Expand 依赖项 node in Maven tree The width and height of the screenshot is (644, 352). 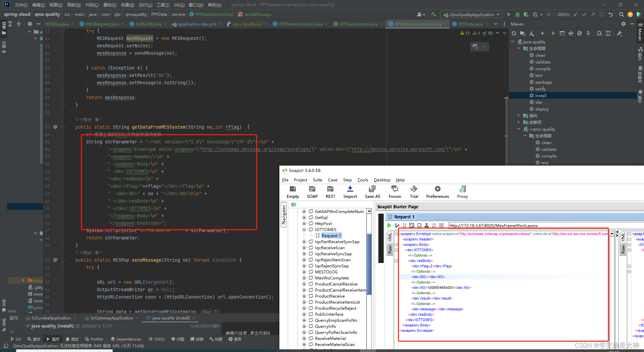(x=519, y=122)
